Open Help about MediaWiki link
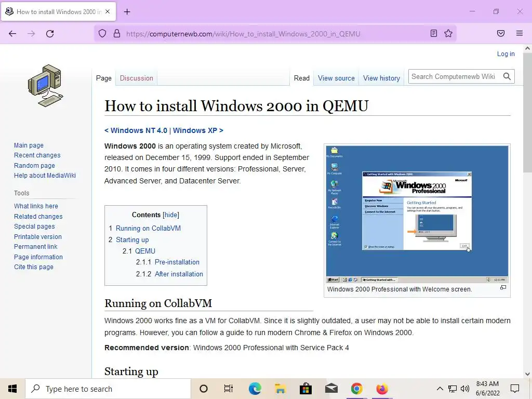Screen dimensions: 532x399 (45, 176)
